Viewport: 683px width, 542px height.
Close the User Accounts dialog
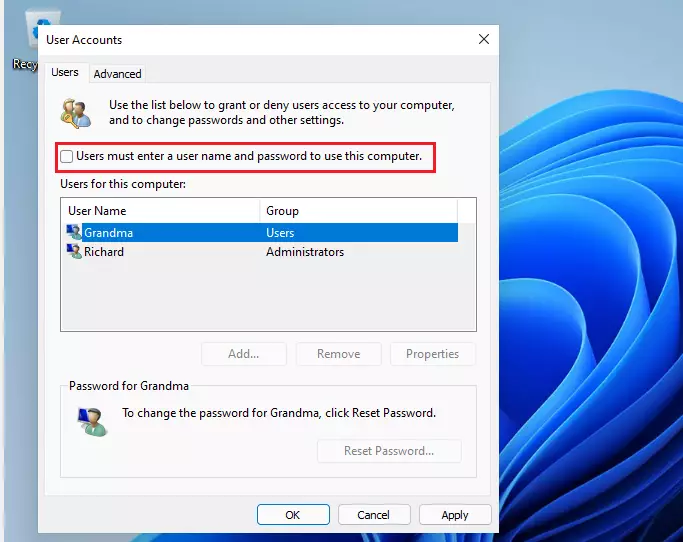[x=484, y=39]
